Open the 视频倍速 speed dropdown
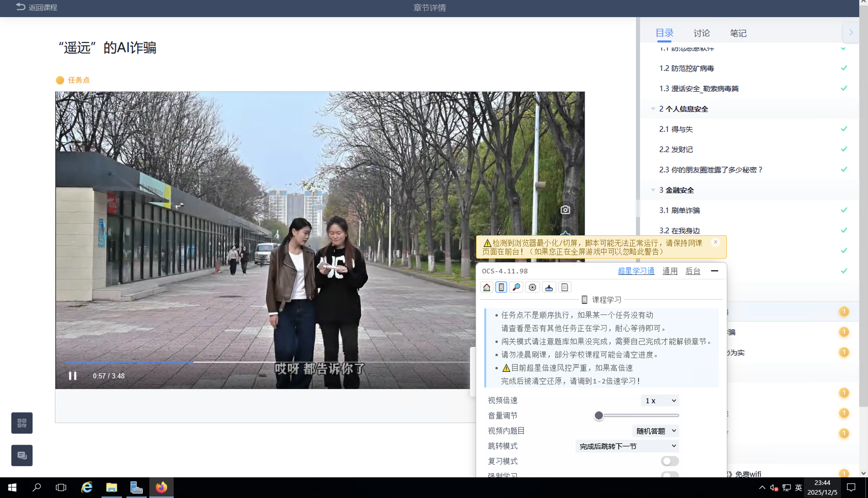 tap(660, 401)
